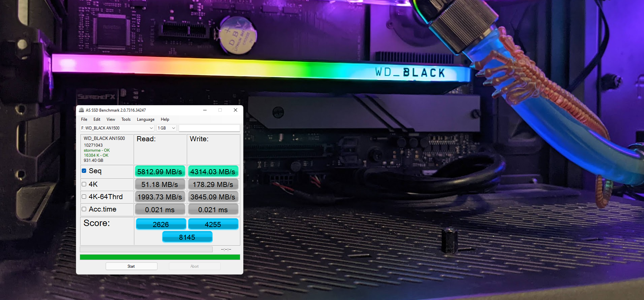
Task: Open the View menu
Action: click(x=111, y=119)
